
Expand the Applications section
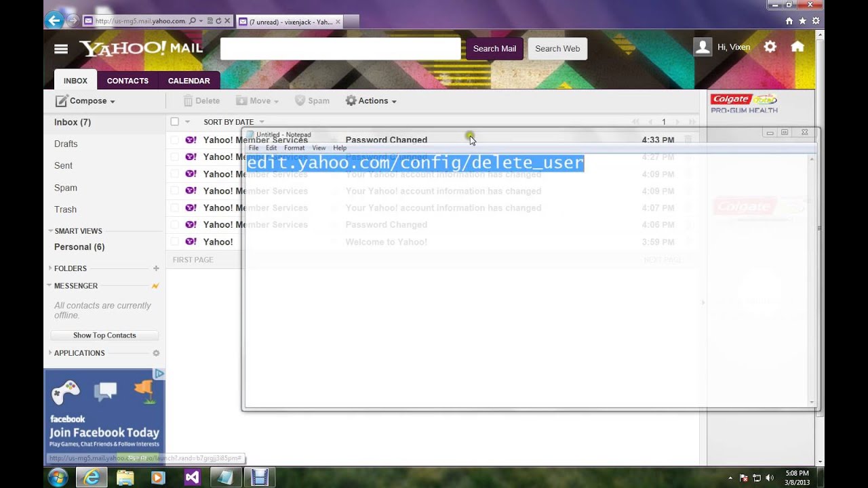point(50,353)
